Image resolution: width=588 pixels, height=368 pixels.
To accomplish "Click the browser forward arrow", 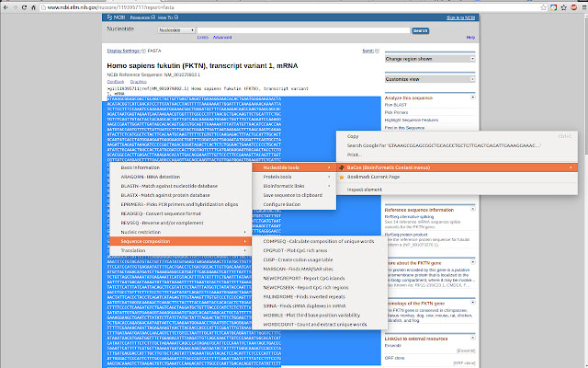I will click(15, 7).
